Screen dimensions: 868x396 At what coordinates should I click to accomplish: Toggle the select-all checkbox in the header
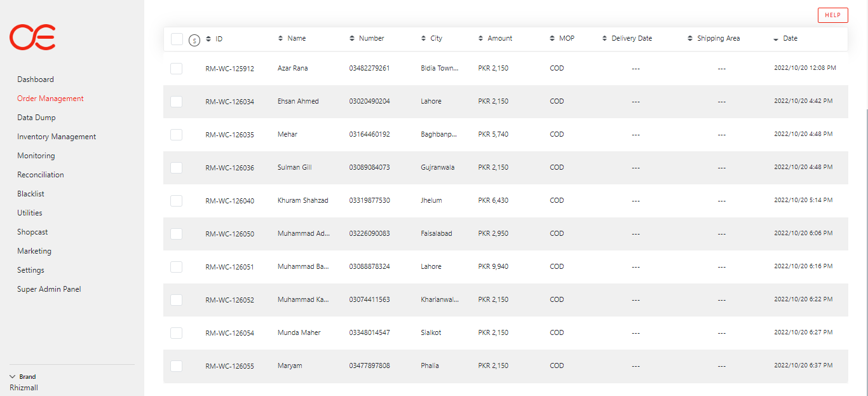point(177,39)
